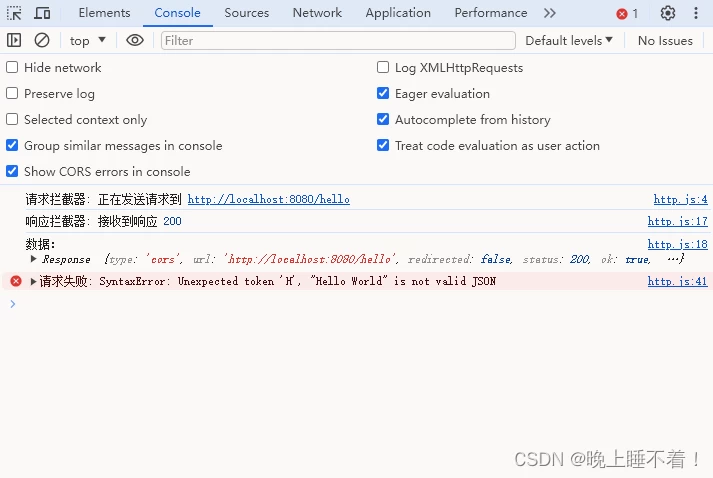Switch to the Network tab
This screenshot has width=713, height=478.
click(x=317, y=13)
